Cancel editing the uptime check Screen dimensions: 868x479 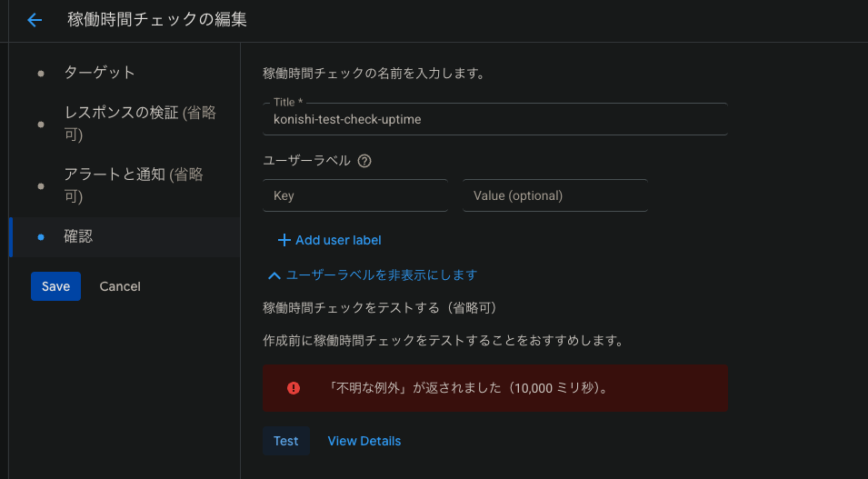pos(120,286)
